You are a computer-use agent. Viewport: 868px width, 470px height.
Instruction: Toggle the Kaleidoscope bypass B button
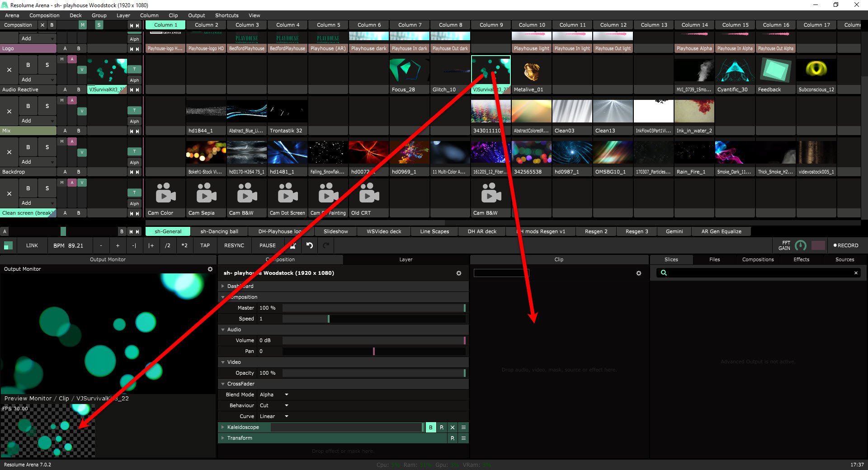[430, 427]
